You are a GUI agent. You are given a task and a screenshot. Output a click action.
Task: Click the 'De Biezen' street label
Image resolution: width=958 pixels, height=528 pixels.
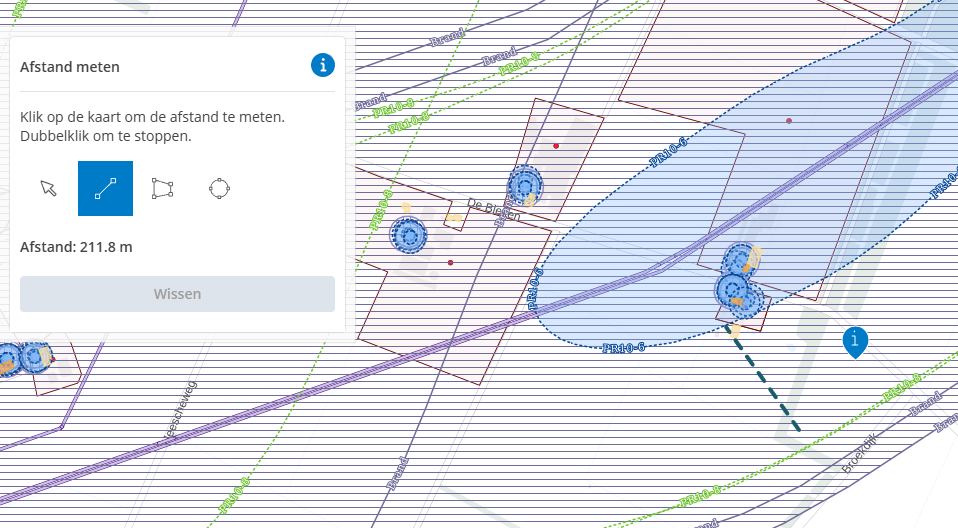(x=494, y=210)
